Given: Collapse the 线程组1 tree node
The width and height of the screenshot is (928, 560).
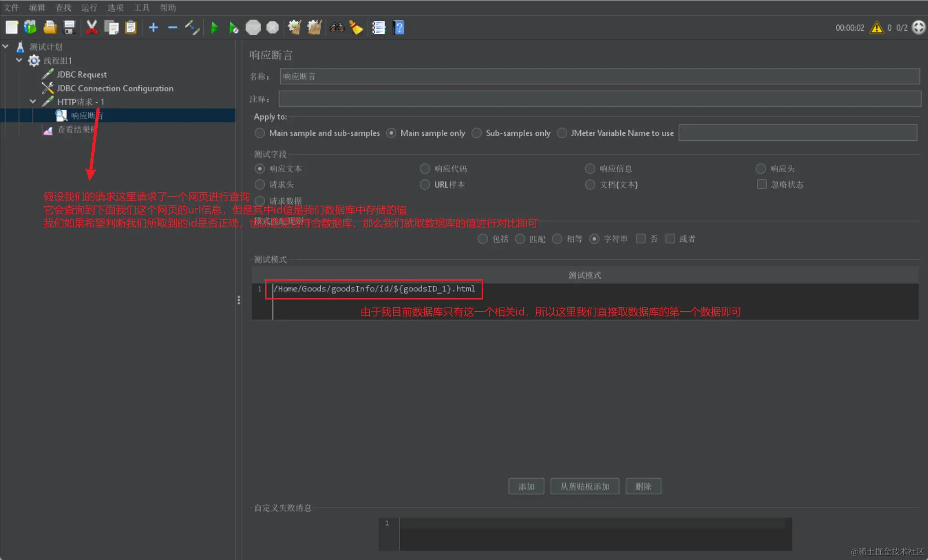Looking at the screenshot, I should tap(19, 60).
